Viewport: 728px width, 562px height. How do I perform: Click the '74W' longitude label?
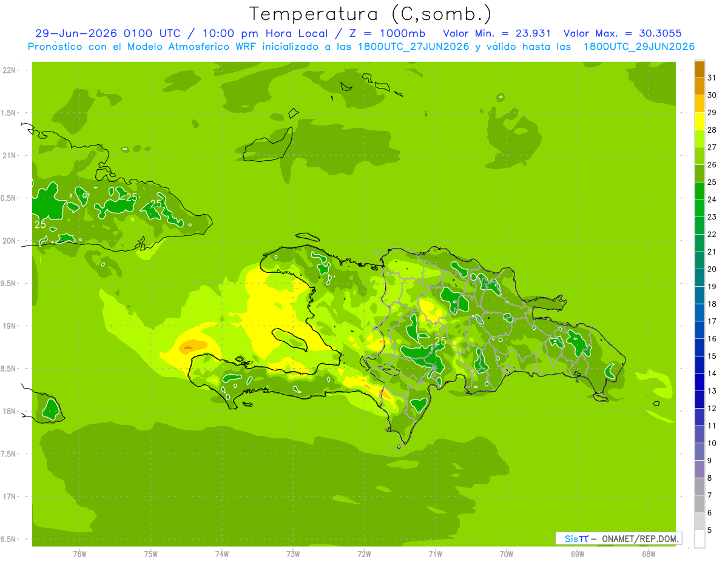pyautogui.click(x=222, y=554)
